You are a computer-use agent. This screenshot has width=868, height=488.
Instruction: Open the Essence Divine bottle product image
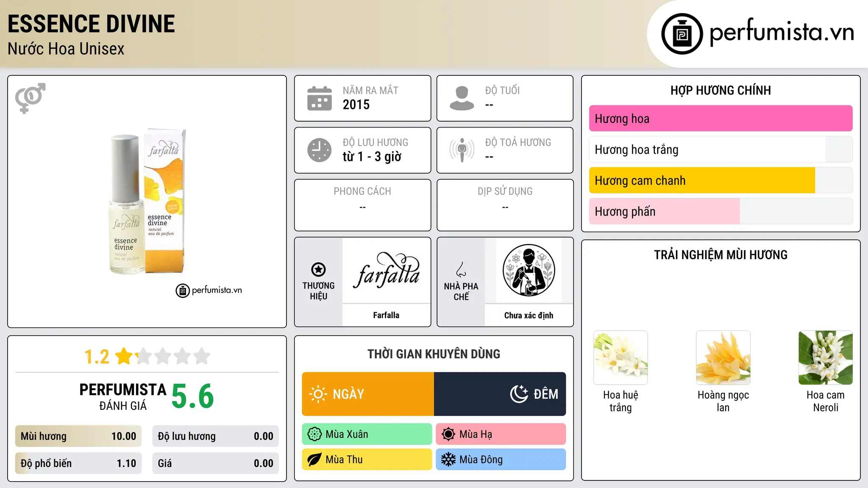click(147, 201)
